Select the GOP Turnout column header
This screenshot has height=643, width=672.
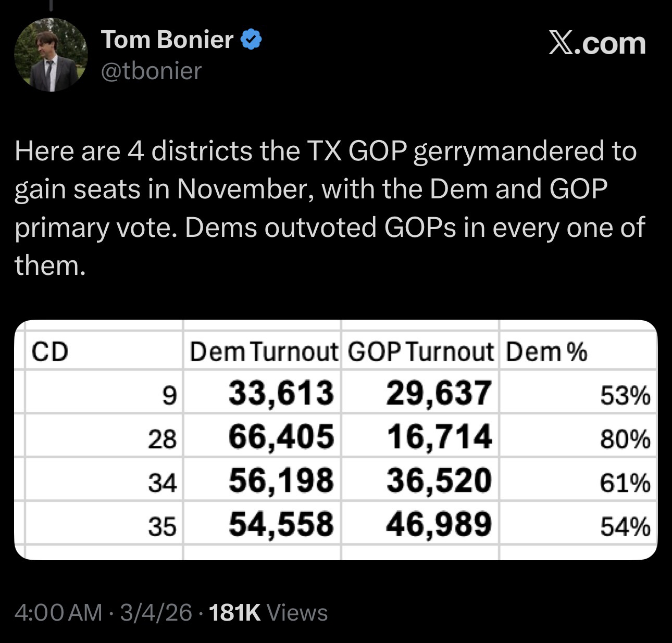(420, 352)
